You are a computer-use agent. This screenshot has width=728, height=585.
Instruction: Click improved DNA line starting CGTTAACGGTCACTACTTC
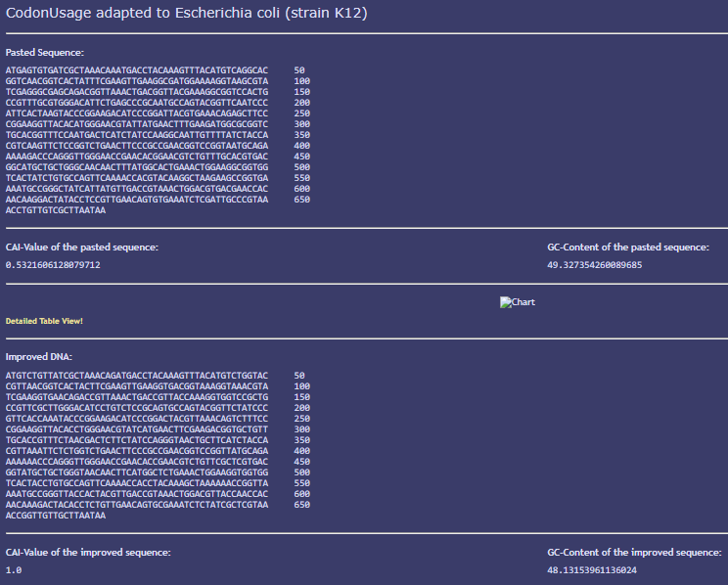pos(137,385)
